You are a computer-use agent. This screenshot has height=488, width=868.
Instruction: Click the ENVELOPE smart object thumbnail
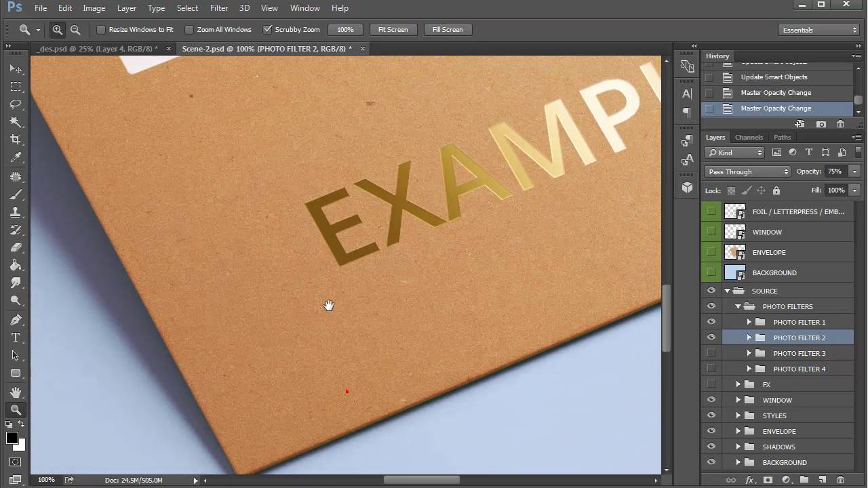[734, 252]
